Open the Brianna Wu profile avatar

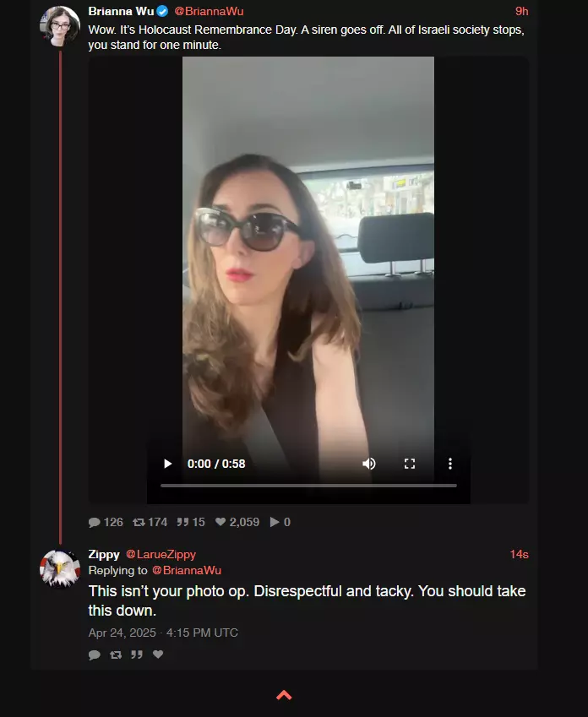click(x=60, y=26)
